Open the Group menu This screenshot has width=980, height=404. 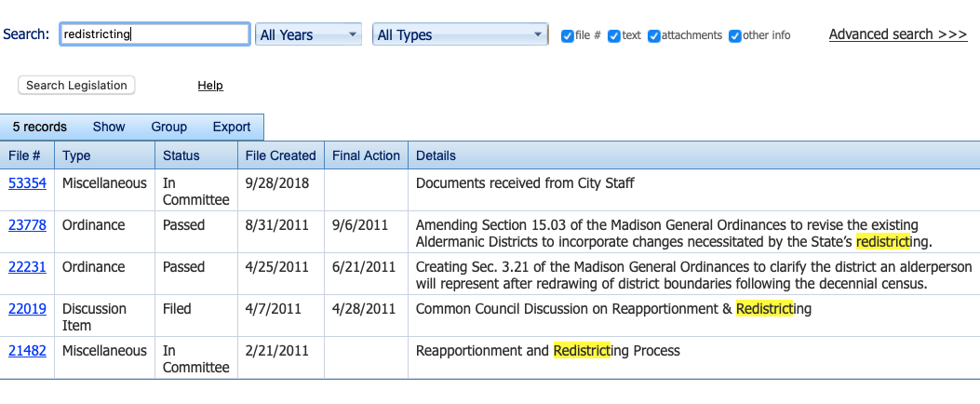tap(168, 127)
